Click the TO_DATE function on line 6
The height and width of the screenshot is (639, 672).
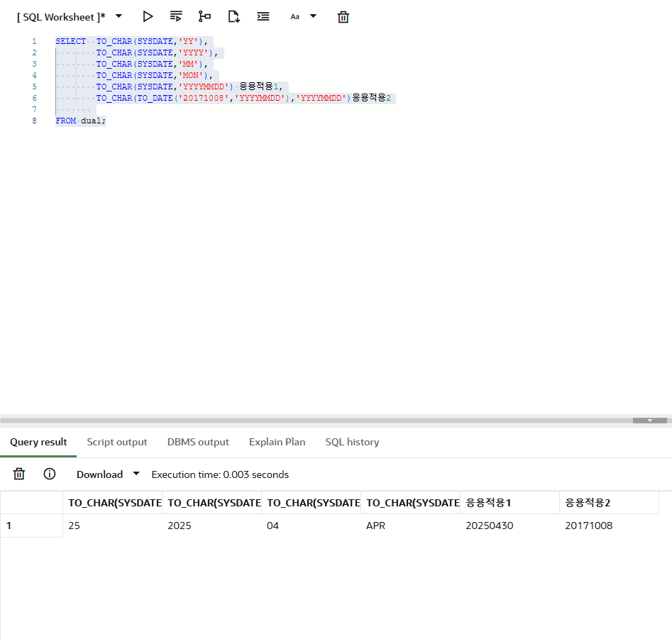point(155,98)
